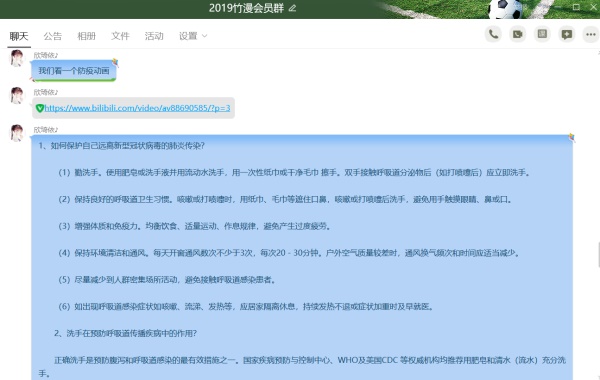Click the line starting (3) 增强体质和免疫力
This screenshot has width=600, height=380.
pos(195,226)
